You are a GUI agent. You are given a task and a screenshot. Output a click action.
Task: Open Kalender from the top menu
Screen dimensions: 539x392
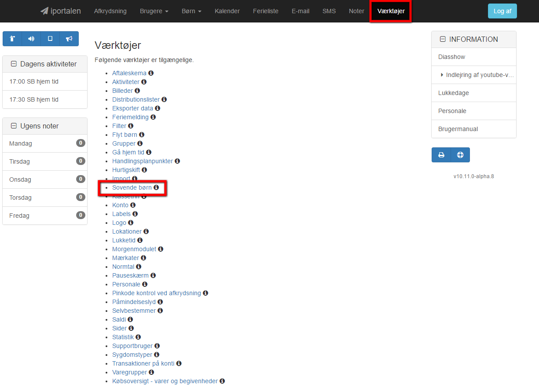point(227,11)
